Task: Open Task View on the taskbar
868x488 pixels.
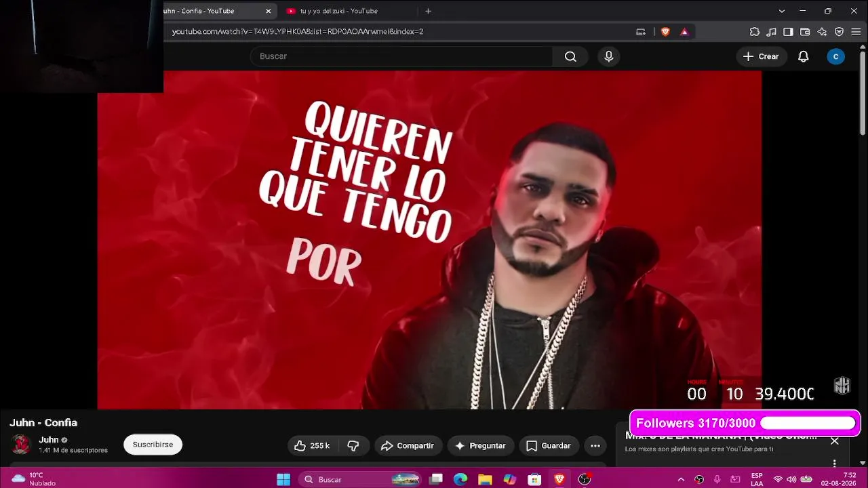Action: (436, 479)
